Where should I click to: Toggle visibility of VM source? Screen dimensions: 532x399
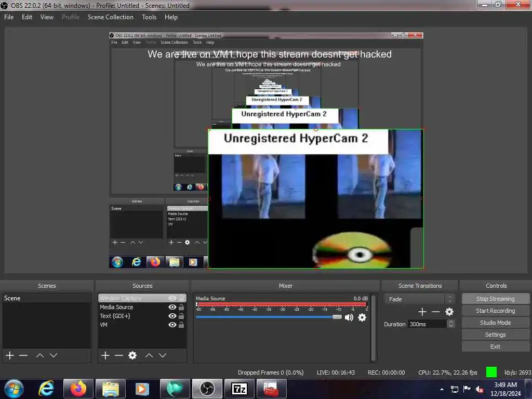(x=172, y=325)
